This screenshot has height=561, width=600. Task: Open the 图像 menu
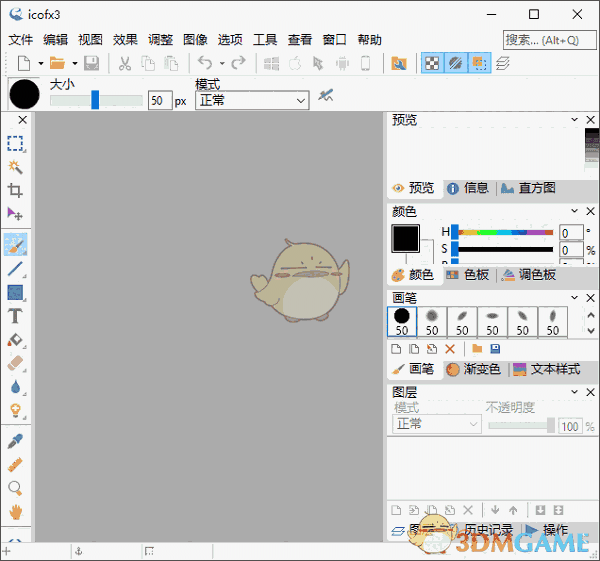pyautogui.click(x=195, y=40)
